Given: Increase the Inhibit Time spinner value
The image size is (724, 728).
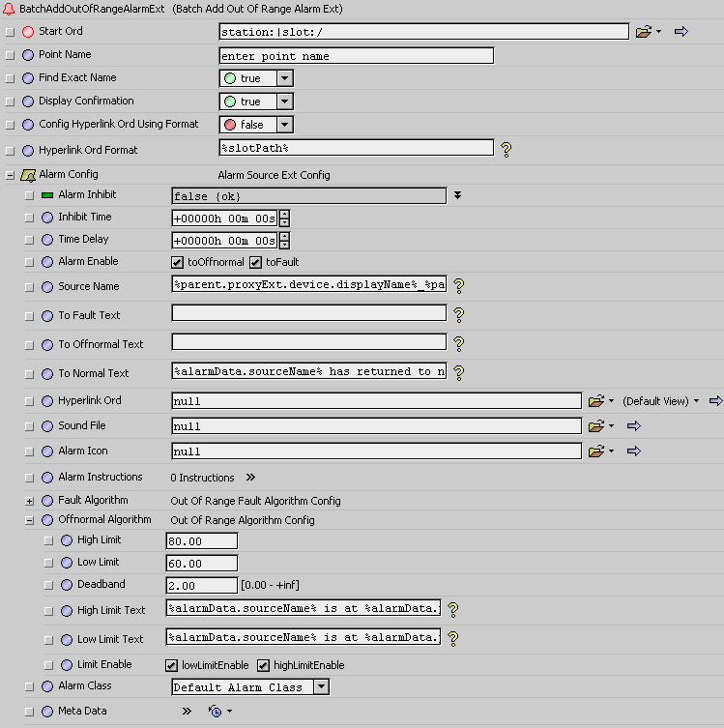Looking at the screenshot, I should (x=284, y=213).
